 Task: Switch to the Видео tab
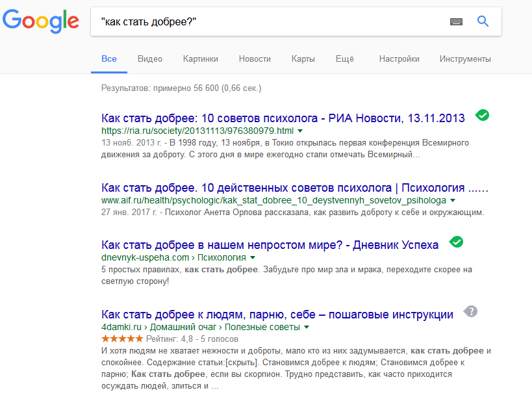click(x=150, y=59)
